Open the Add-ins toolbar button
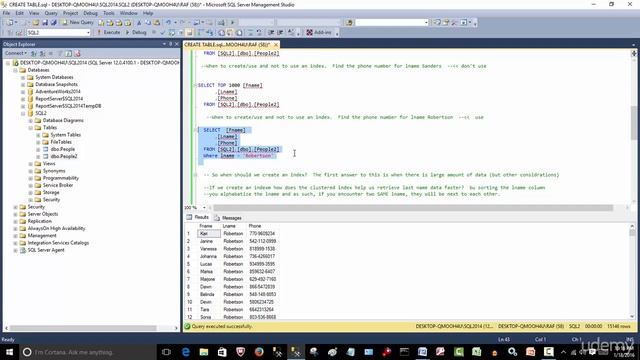640x360 pixels. tap(319, 32)
